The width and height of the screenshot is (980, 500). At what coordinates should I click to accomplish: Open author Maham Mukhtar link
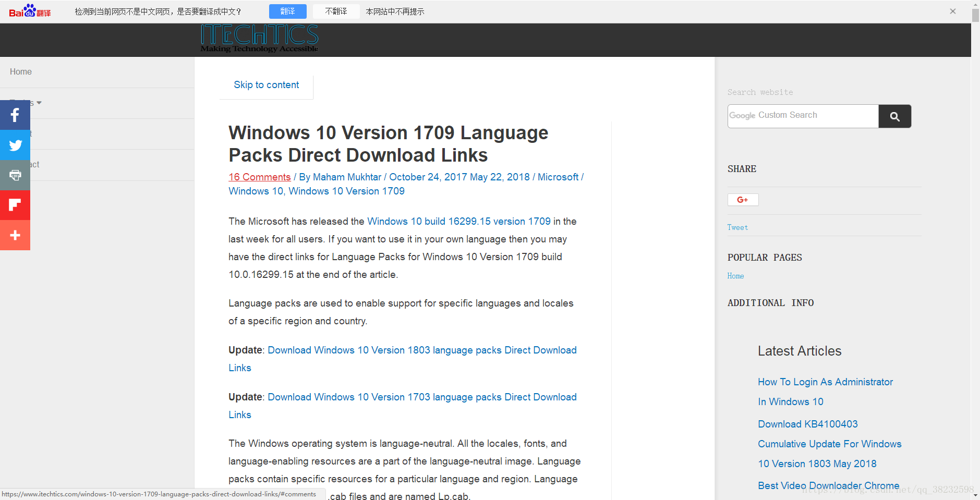click(347, 177)
